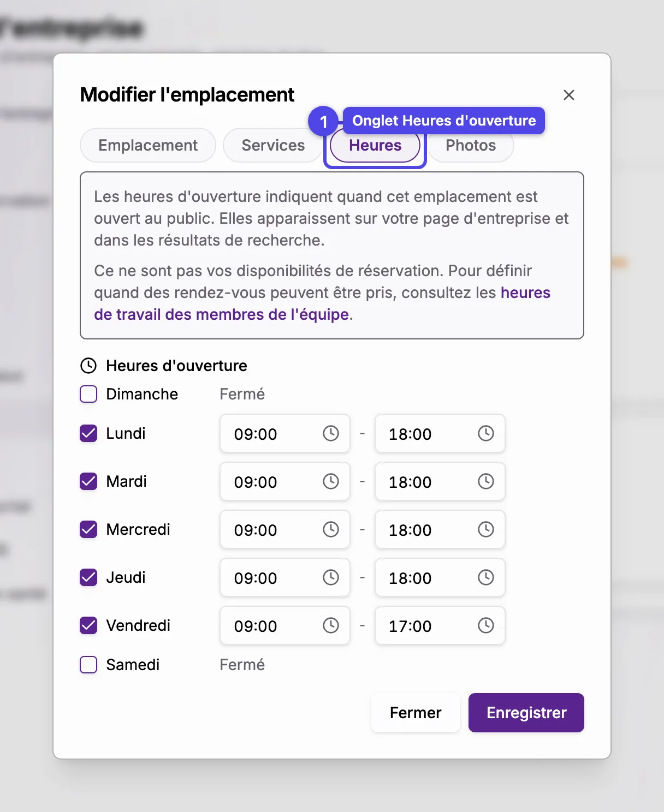Click the clock icon in Lundi opening time
Image resolution: width=664 pixels, height=812 pixels.
click(331, 433)
